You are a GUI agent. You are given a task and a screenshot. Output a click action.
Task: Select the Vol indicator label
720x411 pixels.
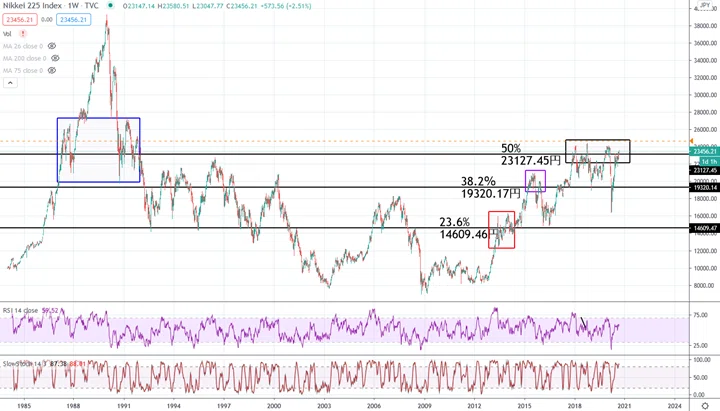[x=7, y=34]
